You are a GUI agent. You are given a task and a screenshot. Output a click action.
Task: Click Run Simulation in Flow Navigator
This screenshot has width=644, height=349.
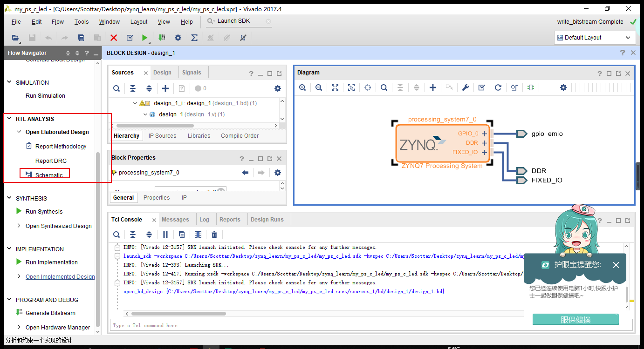pyautogui.click(x=45, y=96)
